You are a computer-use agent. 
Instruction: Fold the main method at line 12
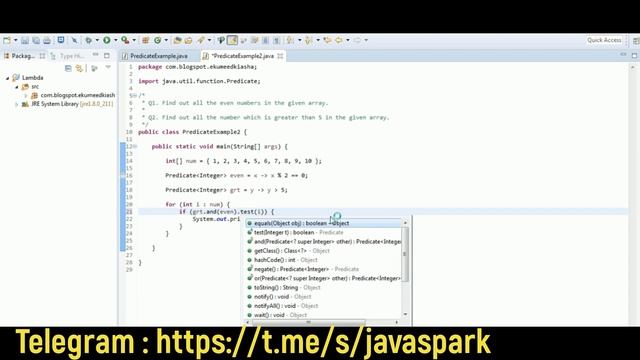(135, 146)
